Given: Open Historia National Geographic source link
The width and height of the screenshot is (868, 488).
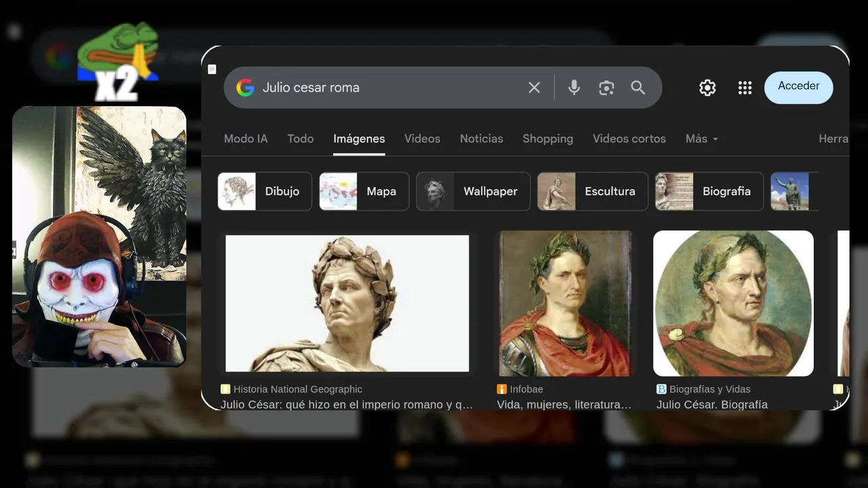Looking at the screenshot, I should (x=298, y=389).
